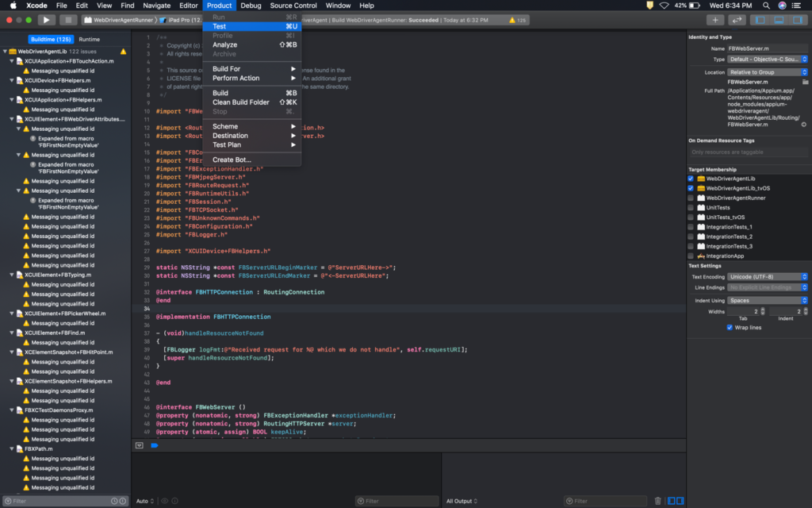Check the UnitTests target membership box
The height and width of the screenshot is (508, 812).
691,208
